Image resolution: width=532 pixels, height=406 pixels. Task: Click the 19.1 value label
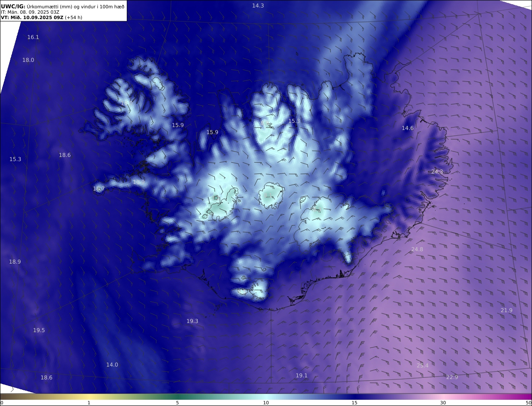(x=302, y=376)
